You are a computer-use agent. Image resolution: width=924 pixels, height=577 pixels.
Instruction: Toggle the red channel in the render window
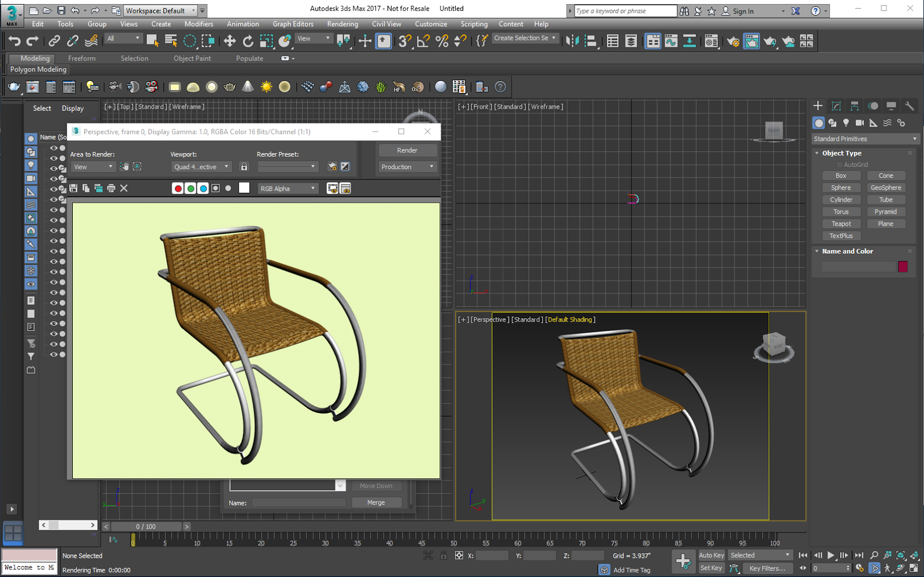point(178,188)
